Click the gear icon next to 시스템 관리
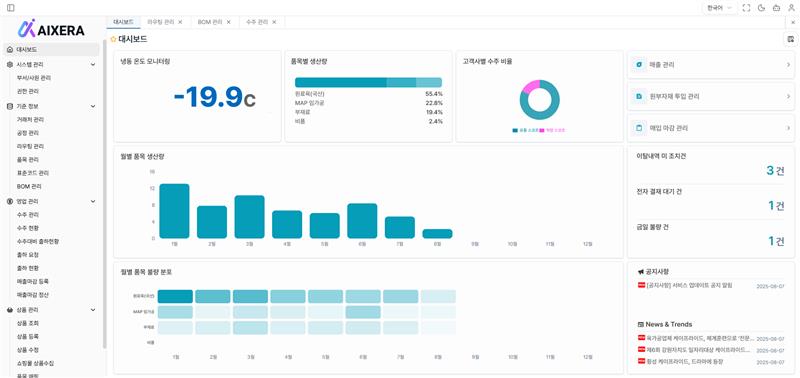Viewport: 800px width, 378px height. [10, 65]
